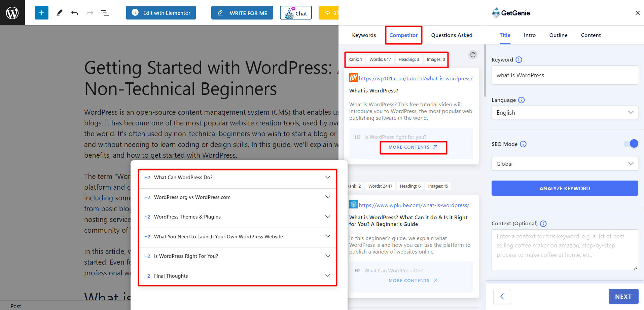This screenshot has width=644, height=310.
Task: Click the Language info icon
Action: tap(522, 100)
